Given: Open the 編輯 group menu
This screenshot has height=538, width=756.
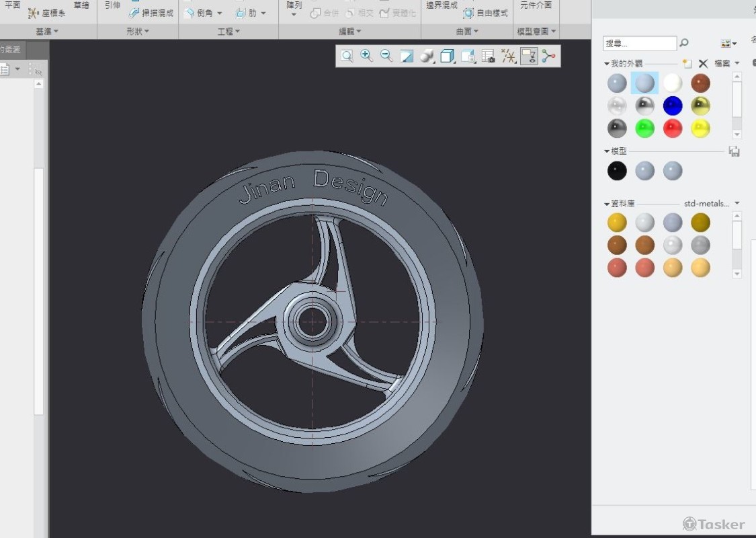Looking at the screenshot, I should tap(349, 32).
